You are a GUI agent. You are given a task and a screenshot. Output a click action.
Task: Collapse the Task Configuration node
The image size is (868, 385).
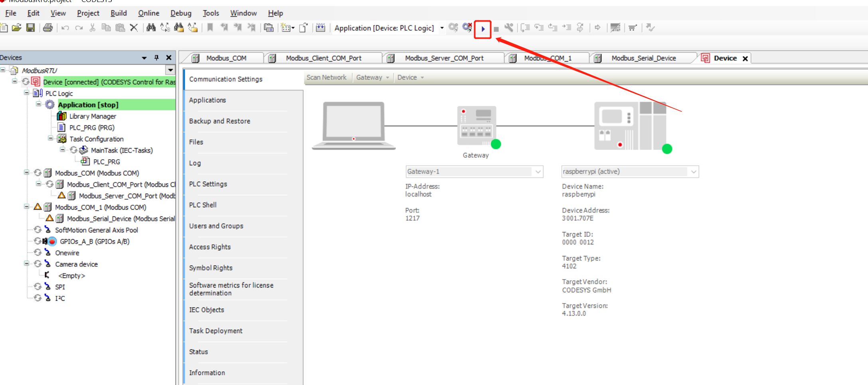click(50, 138)
